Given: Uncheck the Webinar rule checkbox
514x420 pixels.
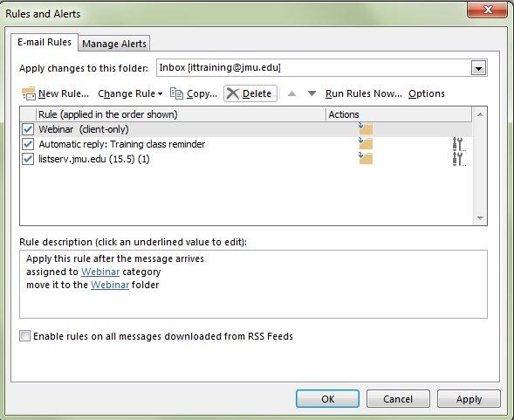Looking at the screenshot, I should tap(28, 129).
